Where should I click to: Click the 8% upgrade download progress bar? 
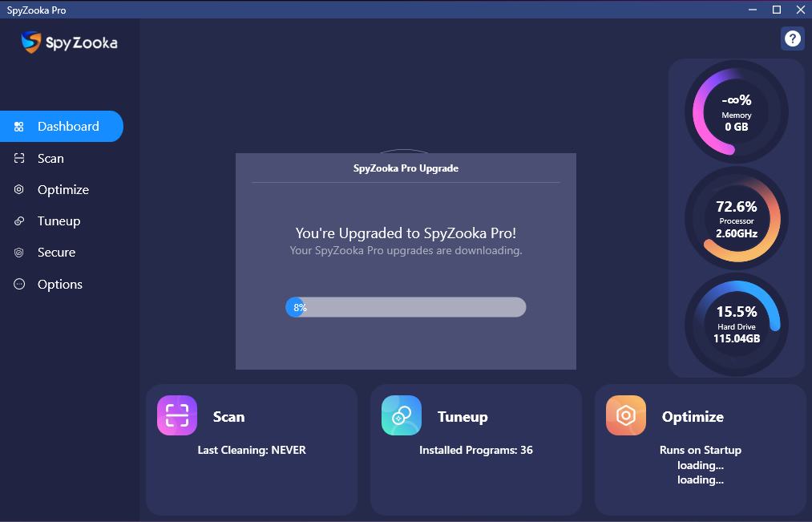(x=406, y=307)
